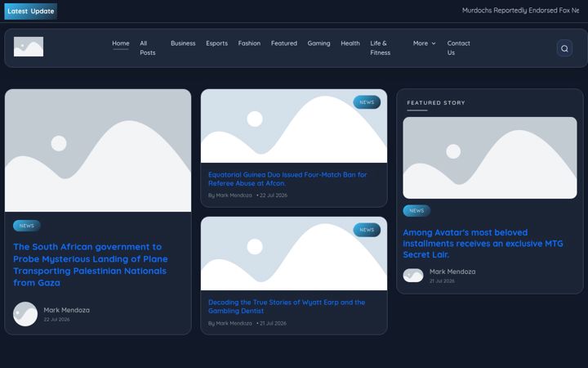Click the Latest Update badge
Image resolution: width=588 pixels, height=368 pixels.
click(x=31, y=11)
